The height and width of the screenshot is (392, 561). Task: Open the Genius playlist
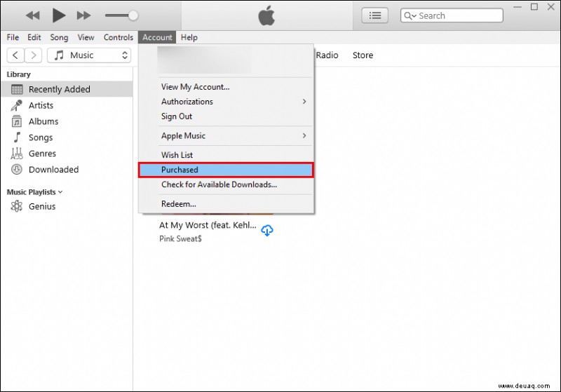67,206
